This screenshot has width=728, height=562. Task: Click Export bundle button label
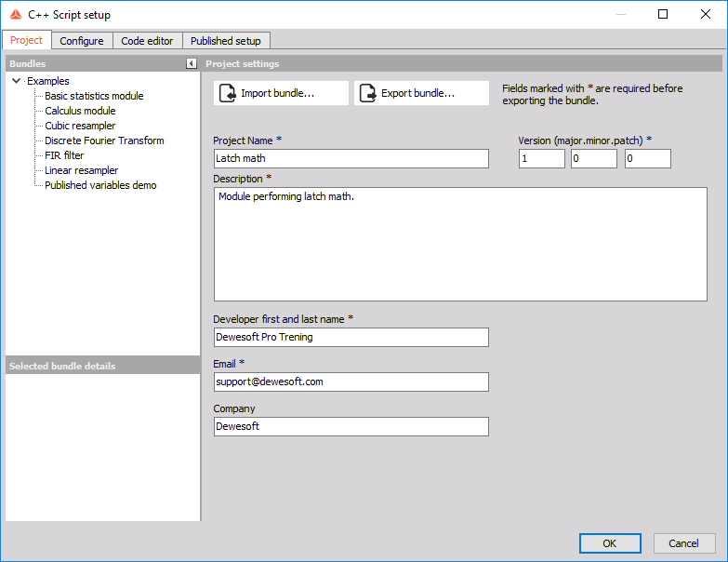coord(417,93)
